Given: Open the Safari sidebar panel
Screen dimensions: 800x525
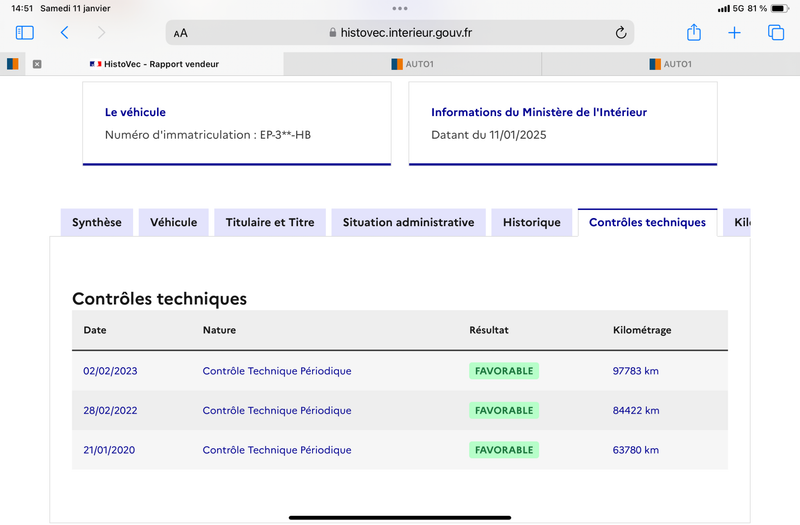Looking at the screenshot, I should pyautogui.click(x=24, y=33).
